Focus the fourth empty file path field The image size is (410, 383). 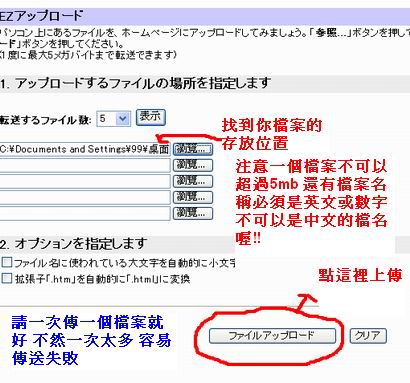click(x=85, y=197)
